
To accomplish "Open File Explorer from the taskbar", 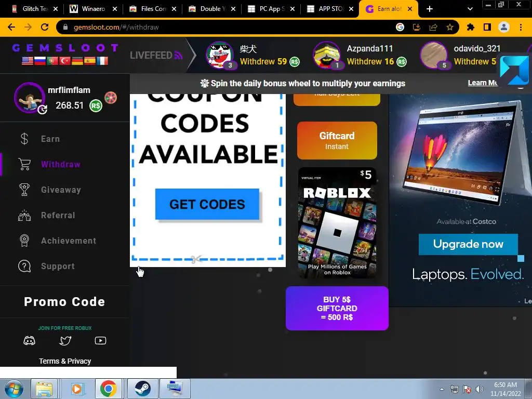I will point(45,389).
